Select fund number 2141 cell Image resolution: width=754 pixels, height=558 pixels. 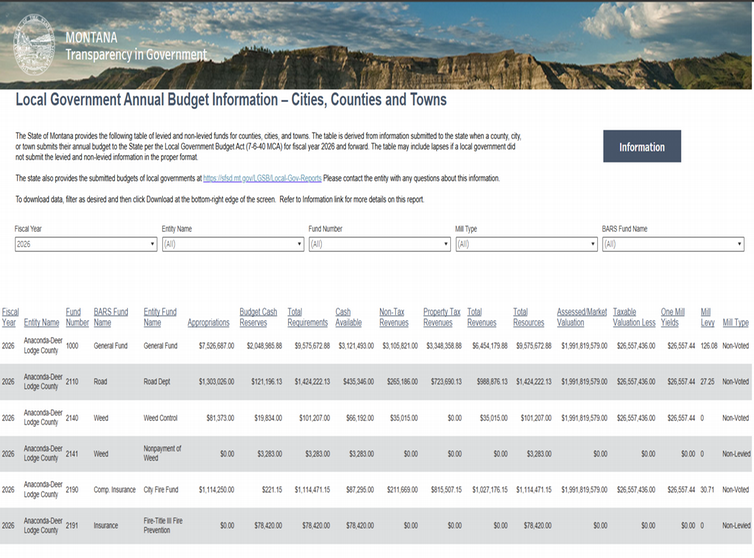pos(72,454)
